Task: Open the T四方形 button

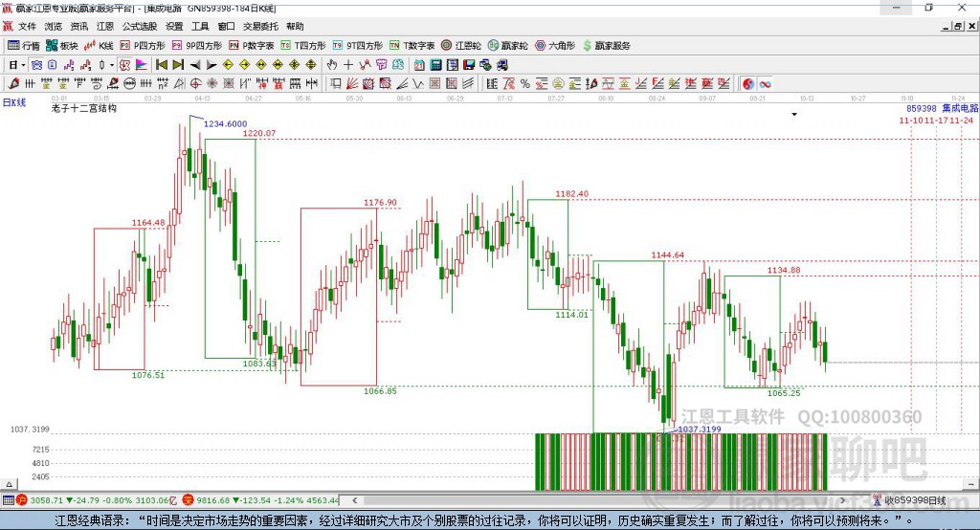Action: (303, 46)
